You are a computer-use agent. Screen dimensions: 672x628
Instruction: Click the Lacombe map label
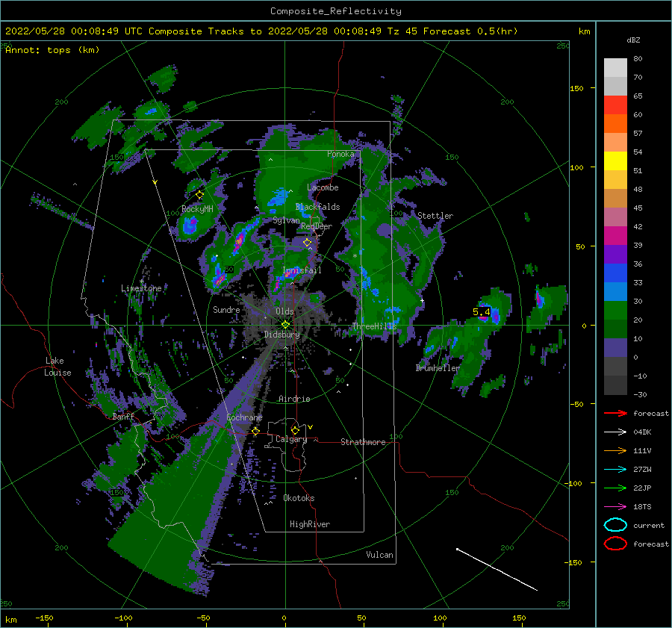323,187
